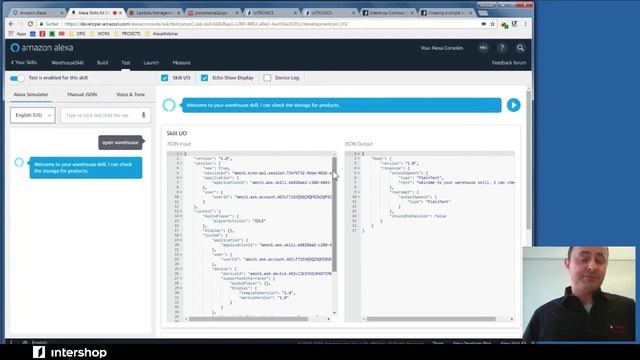This screenshot has width=640, height=360.
Task: Open the Apps bookmarks shortcut
Action: pyautogui.click(x=18, y=34)
